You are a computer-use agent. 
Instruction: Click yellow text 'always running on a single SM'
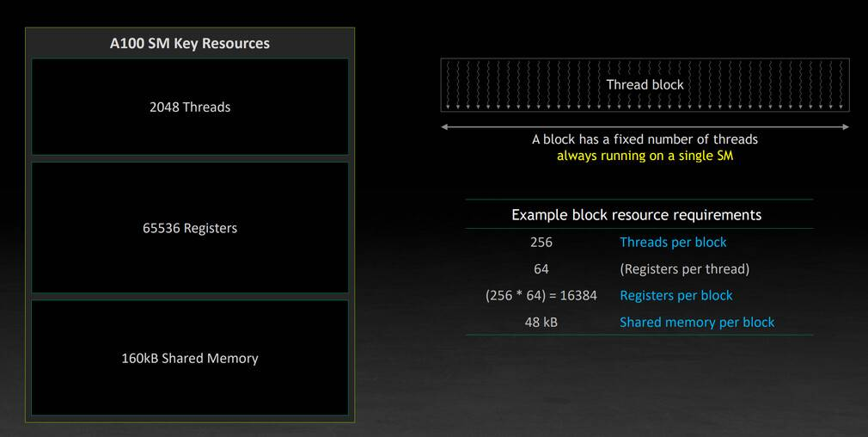coord(645,156)
